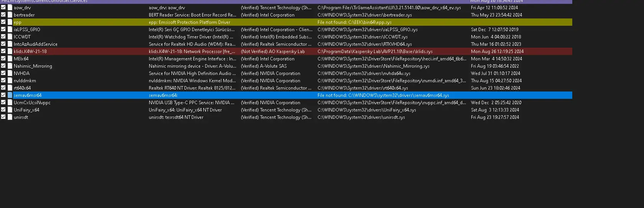This screenshot has width=644, height=208.
Task: Click the MEIx64 file icon
Action: 10,58
